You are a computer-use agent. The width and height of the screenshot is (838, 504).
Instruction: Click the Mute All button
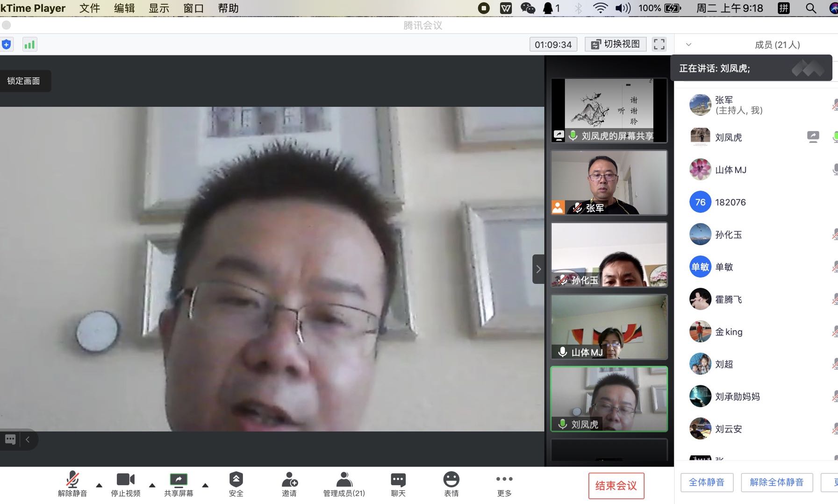click(x=707, y=483)
